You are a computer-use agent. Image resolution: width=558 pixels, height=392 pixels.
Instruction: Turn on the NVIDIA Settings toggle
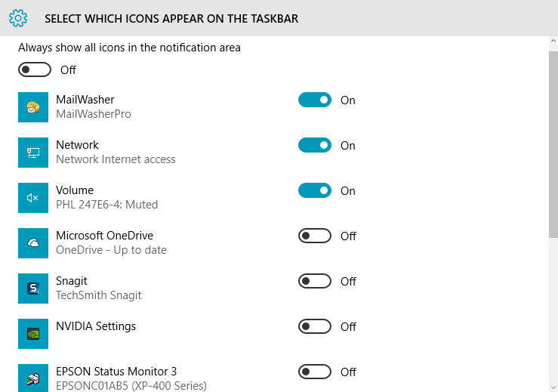[x=315, y=326]
